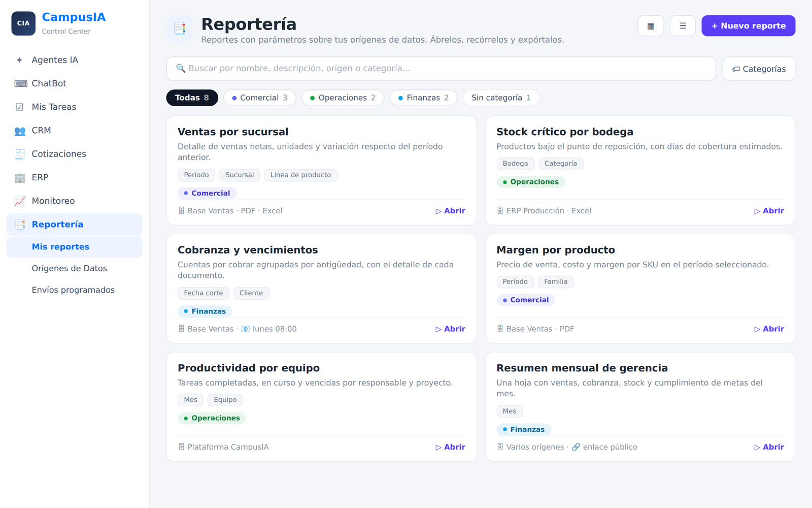Image resolution: width=812 pixels, height=508 pixels.
Task: Create a new report with Nuevo reporte
Action: [748, 26]
